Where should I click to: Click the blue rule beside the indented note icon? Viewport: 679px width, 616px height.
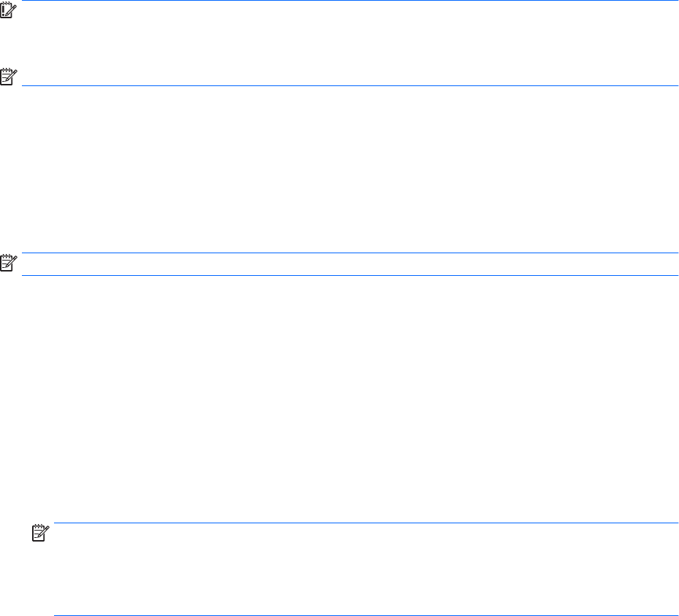coord(365,523)
